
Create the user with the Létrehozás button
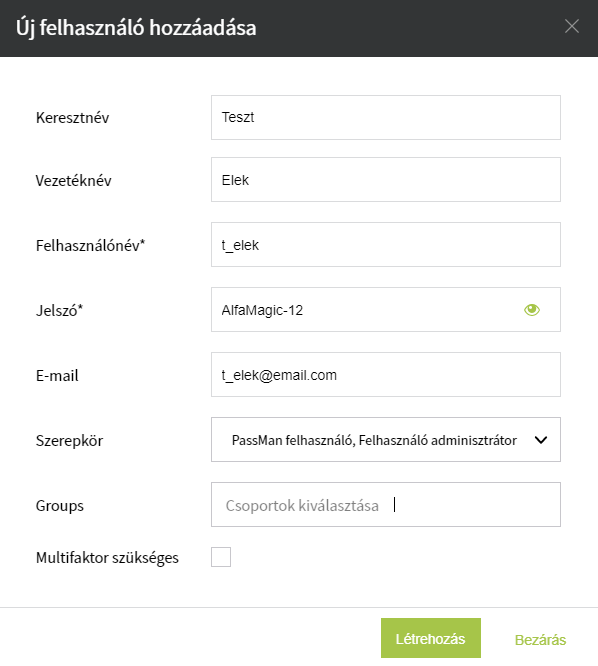(431, 638)
